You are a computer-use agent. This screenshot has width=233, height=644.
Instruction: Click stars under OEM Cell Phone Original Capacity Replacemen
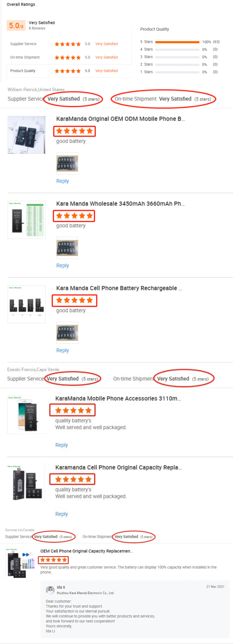53,560
